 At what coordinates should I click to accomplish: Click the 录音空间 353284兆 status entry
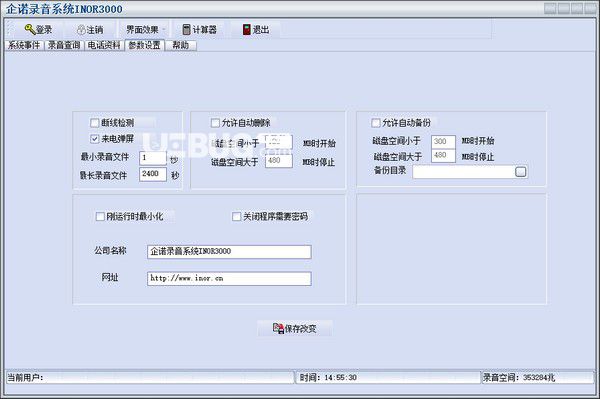[537, 378]
